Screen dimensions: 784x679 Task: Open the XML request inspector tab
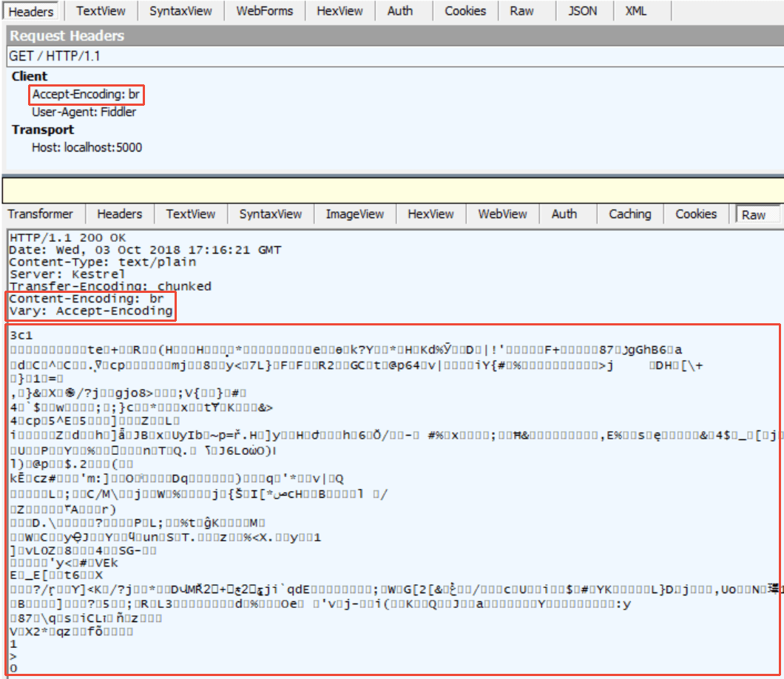636,10
